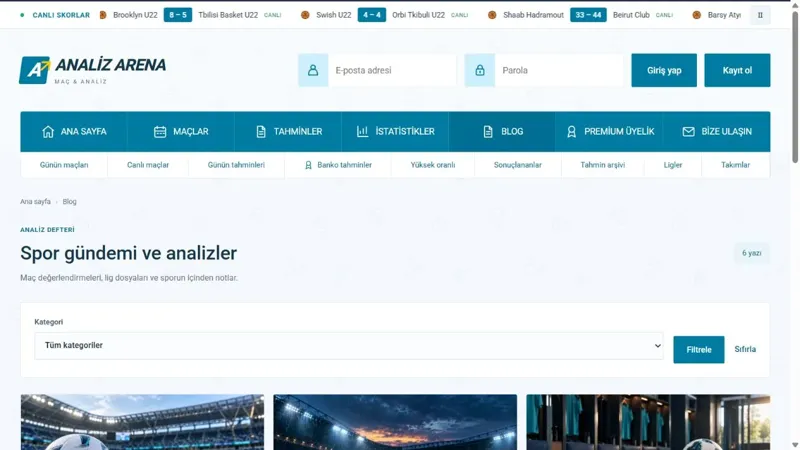Click the lock icon beside password field
Viewport: 800px width, 450px height.
pyautogui.click(x=480, y=70)
